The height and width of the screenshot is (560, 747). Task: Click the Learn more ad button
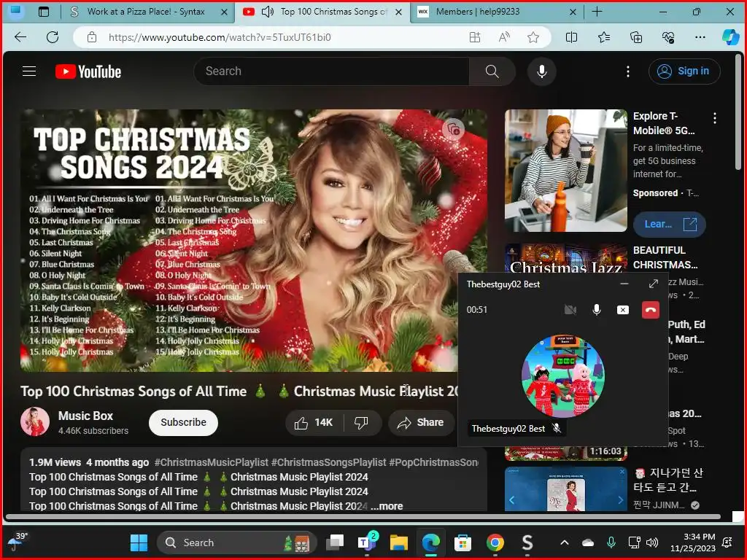click(670, 225)
